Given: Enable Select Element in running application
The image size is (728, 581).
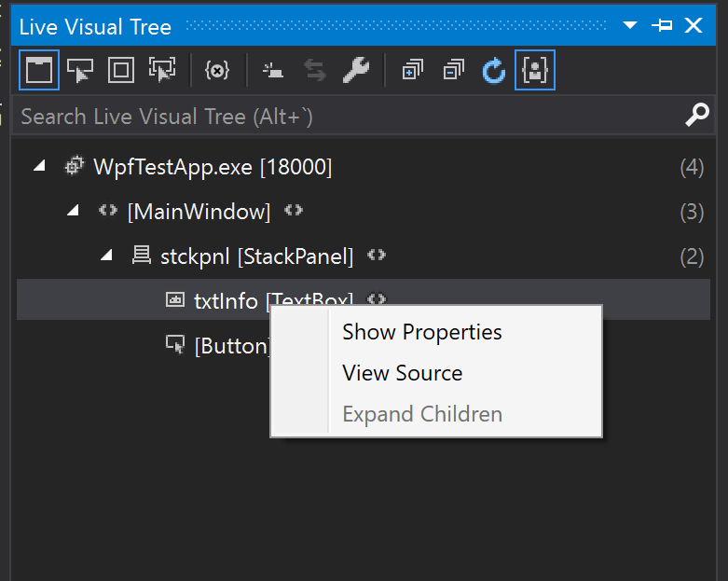Looking at the screenshot, I should point(80,70).
